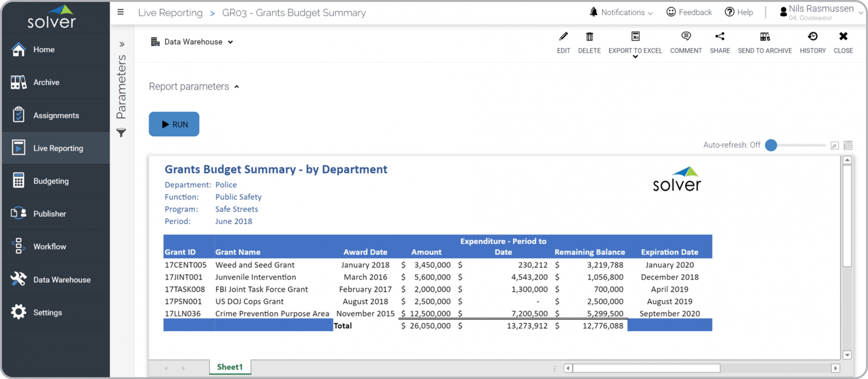Click the grid view icon near Auto-refresh
This screenshot has height=379, width=868.
(848, 146)
